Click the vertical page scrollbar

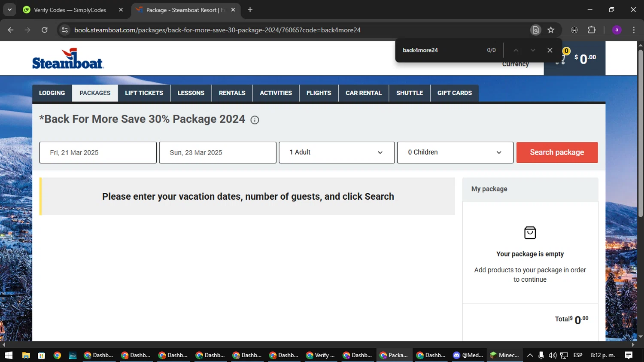point(640,133)
